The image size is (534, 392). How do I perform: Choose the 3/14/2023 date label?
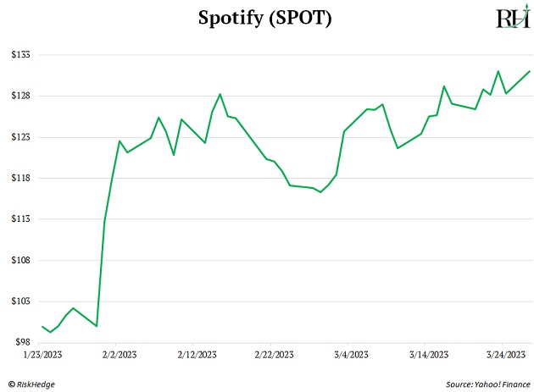point(428,355)
